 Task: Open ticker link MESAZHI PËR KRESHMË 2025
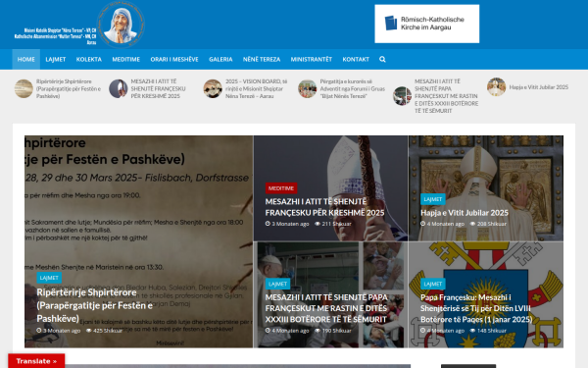coord(158,88)
